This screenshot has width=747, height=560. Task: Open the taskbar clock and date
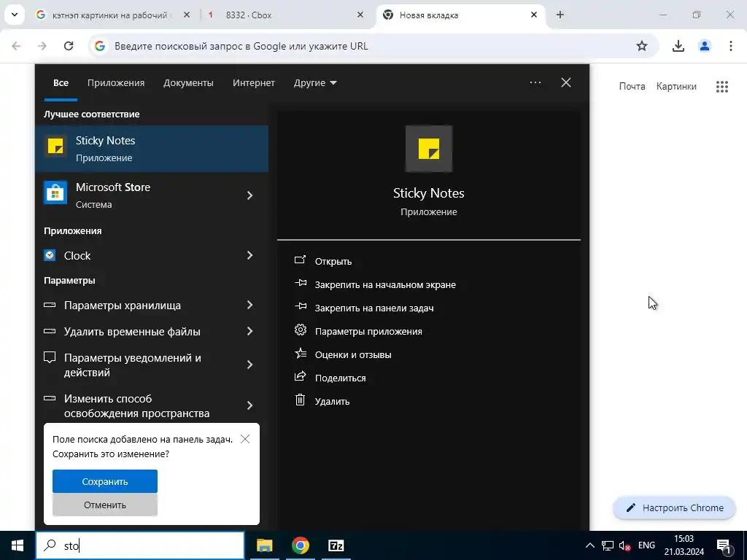684,545
